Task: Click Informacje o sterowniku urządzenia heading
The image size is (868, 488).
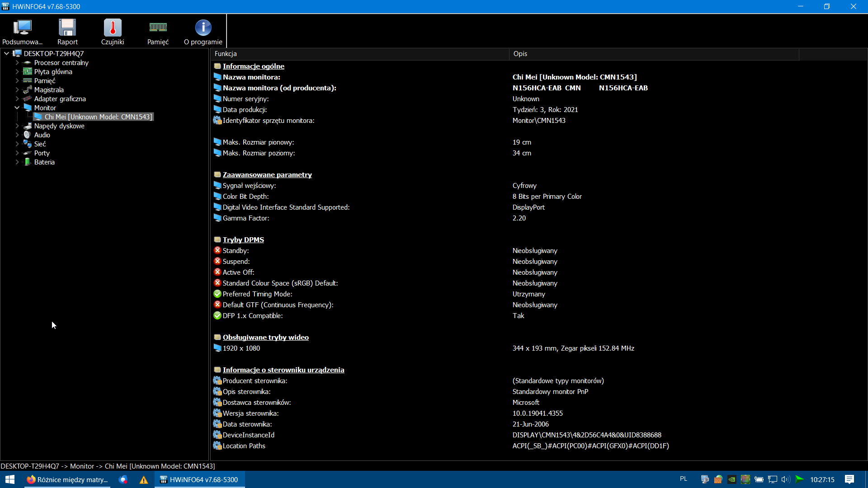Action: click(x=283, y=370)
